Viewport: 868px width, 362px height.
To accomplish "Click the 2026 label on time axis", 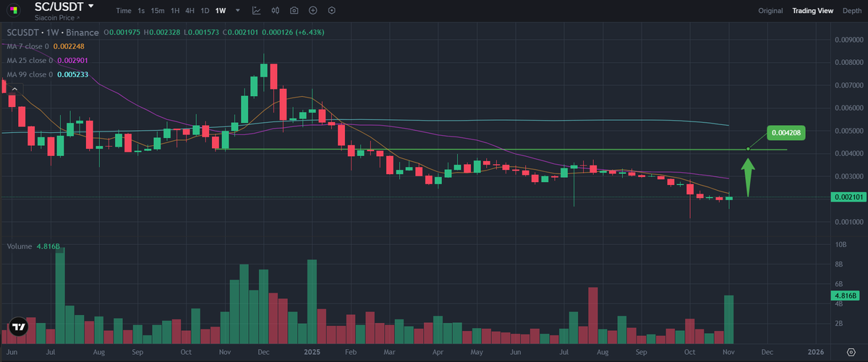I will point(816,352).
